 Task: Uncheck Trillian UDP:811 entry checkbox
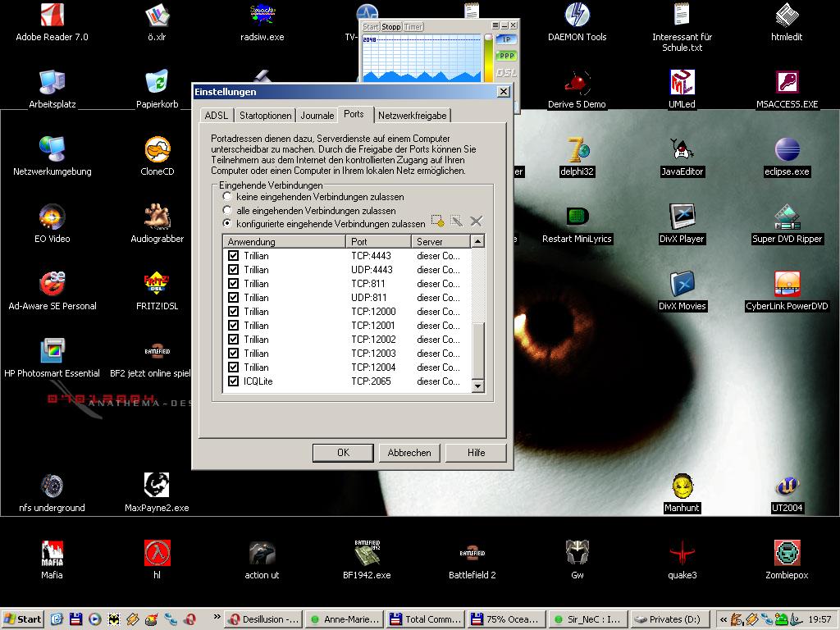coord(233,297)
